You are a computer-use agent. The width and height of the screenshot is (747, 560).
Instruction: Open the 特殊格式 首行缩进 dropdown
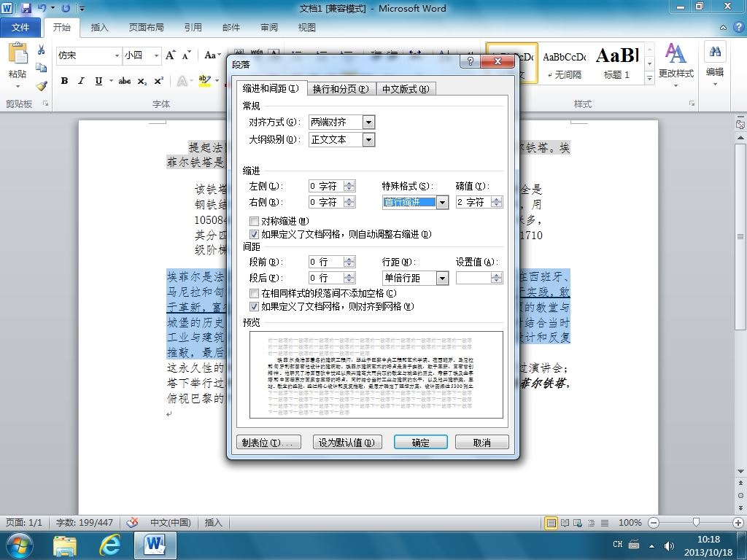coord(442,203)
